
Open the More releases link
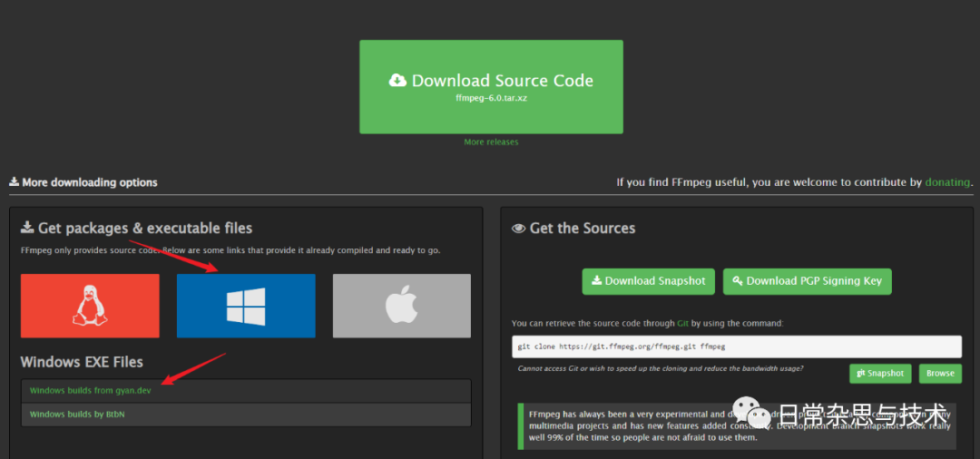[491, 142]
